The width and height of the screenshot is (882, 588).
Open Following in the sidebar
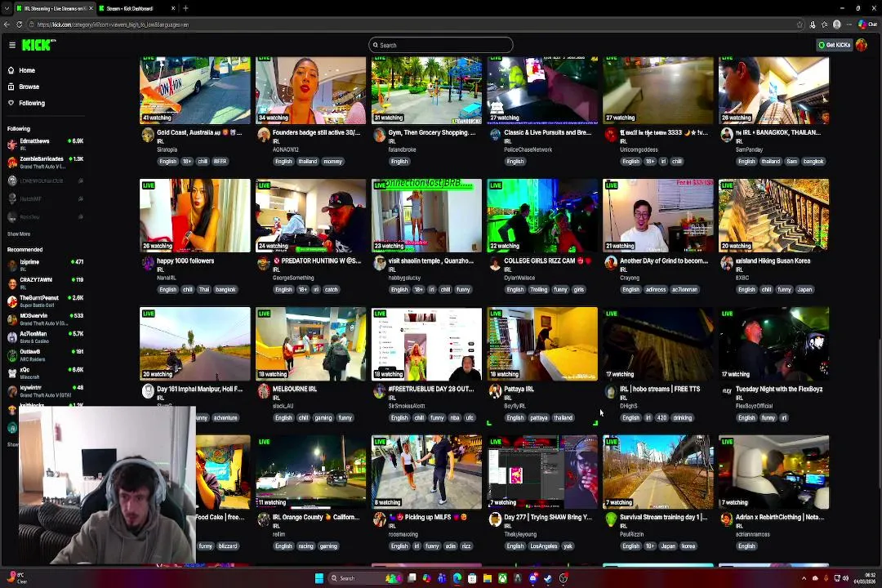pos(32,103)
